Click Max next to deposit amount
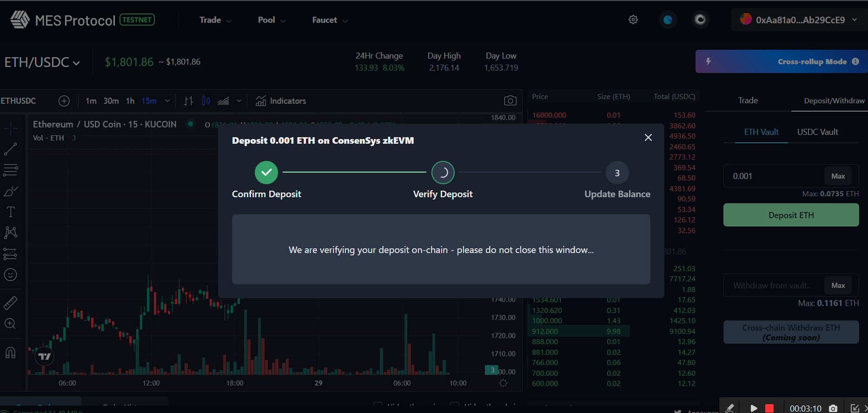This screenshot has height=413, width=868. click(838, 176)
